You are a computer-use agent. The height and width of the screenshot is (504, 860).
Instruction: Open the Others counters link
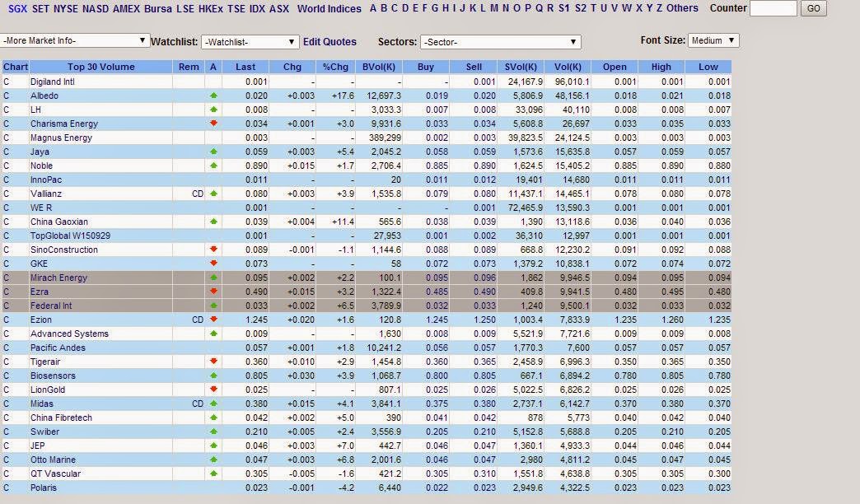coord(682,8)
